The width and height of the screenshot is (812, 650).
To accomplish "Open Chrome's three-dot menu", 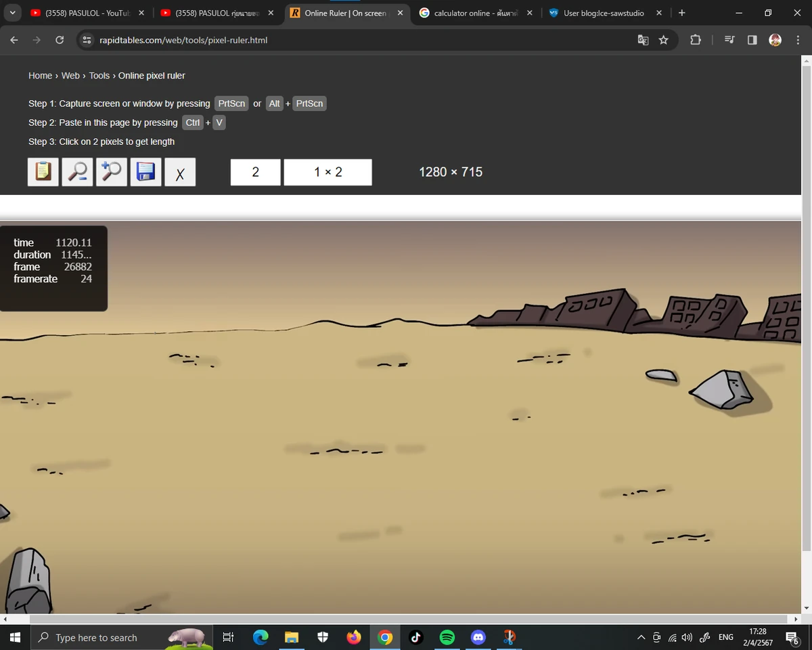I will pyautogui.click(x=798, y=40).
